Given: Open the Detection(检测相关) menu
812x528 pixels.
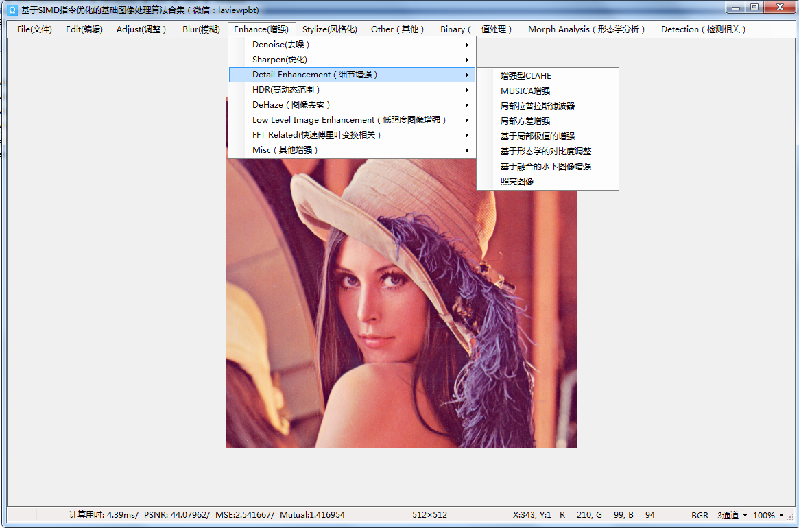Looking at the screenshot, I should pos(703,29).
